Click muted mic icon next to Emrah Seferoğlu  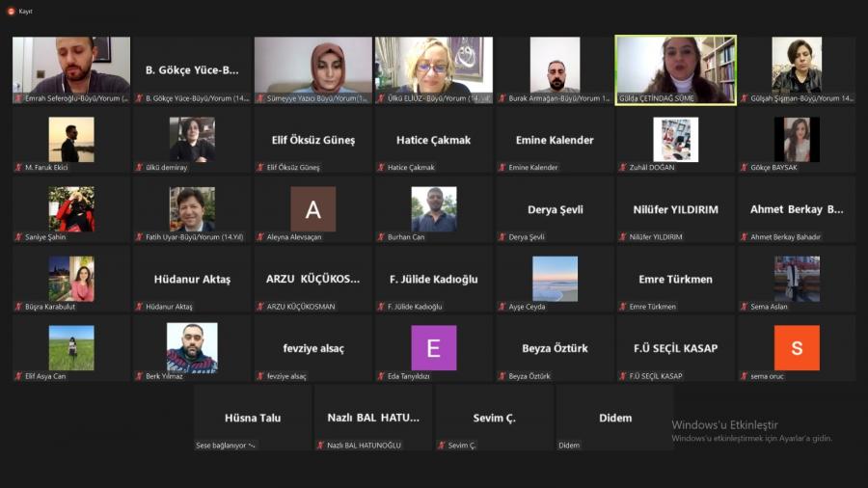(18, 98)
